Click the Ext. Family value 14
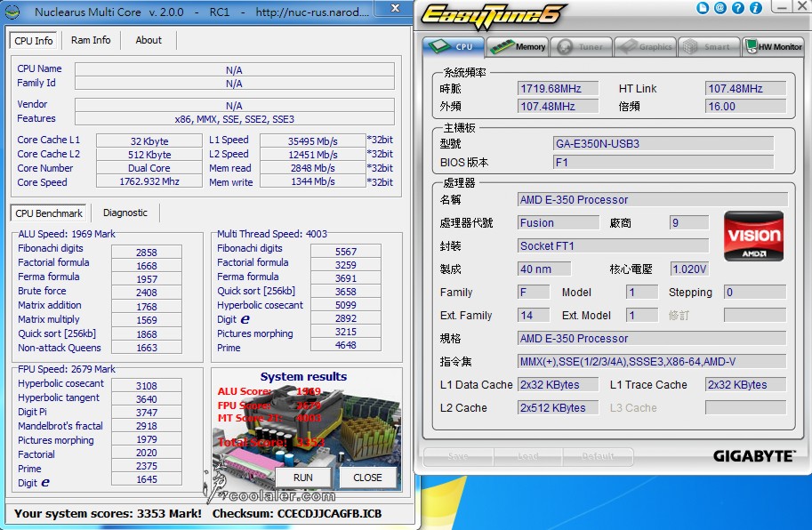 (x=534, y=315)
